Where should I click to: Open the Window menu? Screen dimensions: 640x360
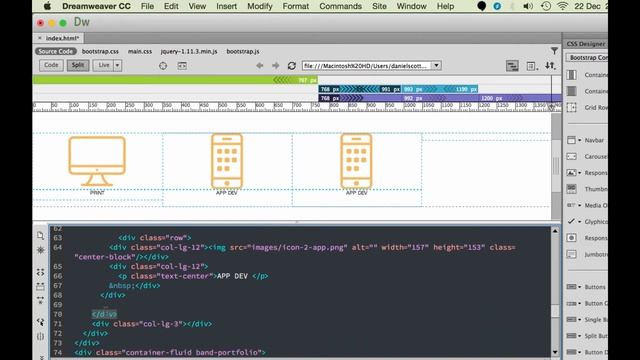(411, 6)
